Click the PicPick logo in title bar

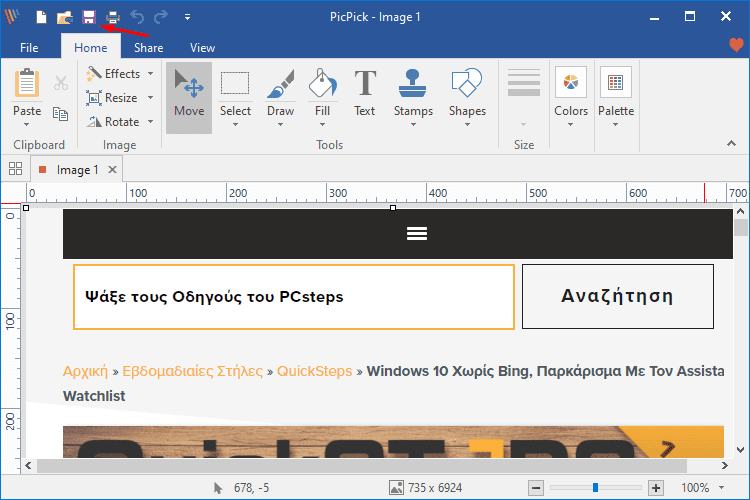12,16
